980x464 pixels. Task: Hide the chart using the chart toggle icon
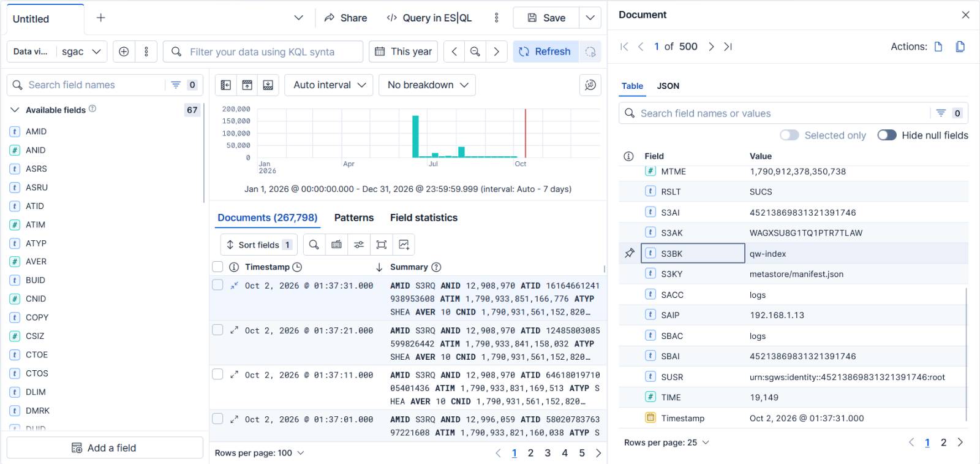[247, 85]
